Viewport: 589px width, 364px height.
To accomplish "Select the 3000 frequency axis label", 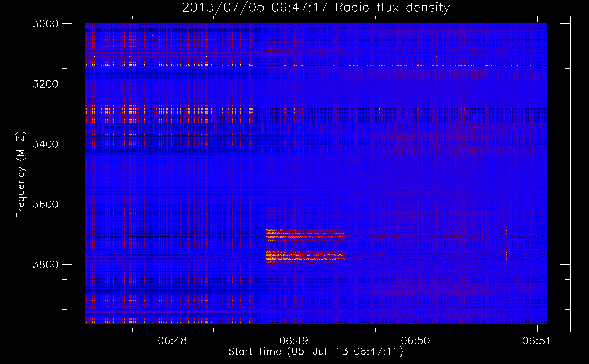I will pyautogui.click(x=46, y=24).
